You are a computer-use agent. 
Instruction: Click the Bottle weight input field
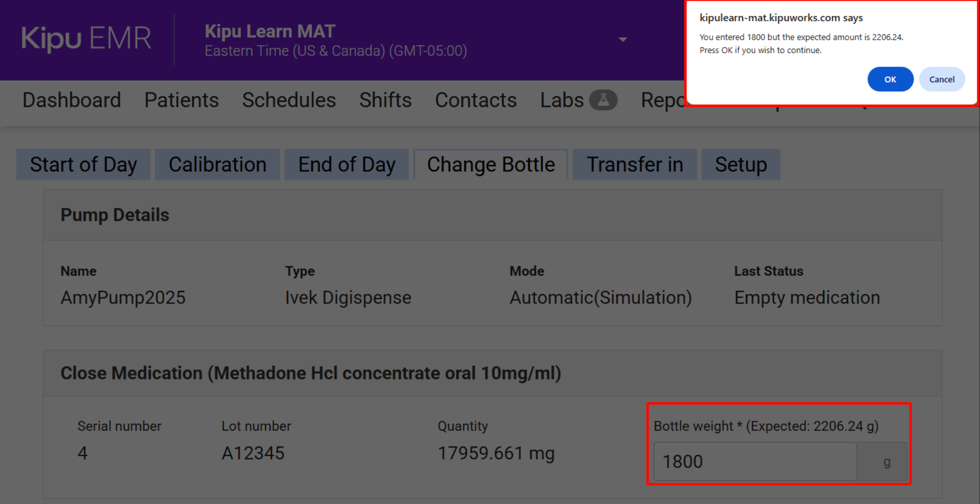tap(754, 461)
